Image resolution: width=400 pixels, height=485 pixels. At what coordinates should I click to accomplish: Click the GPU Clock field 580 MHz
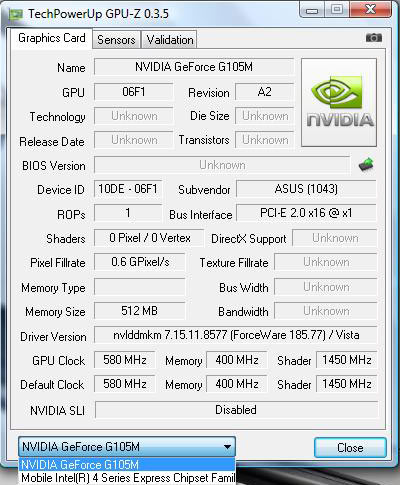tap(125, 360)
